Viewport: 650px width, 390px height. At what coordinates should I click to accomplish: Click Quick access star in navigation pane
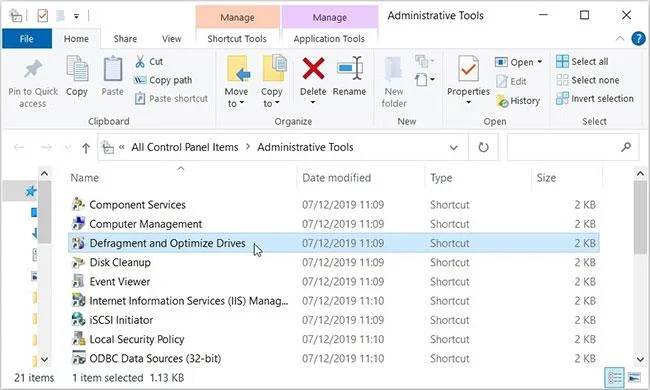31,191
